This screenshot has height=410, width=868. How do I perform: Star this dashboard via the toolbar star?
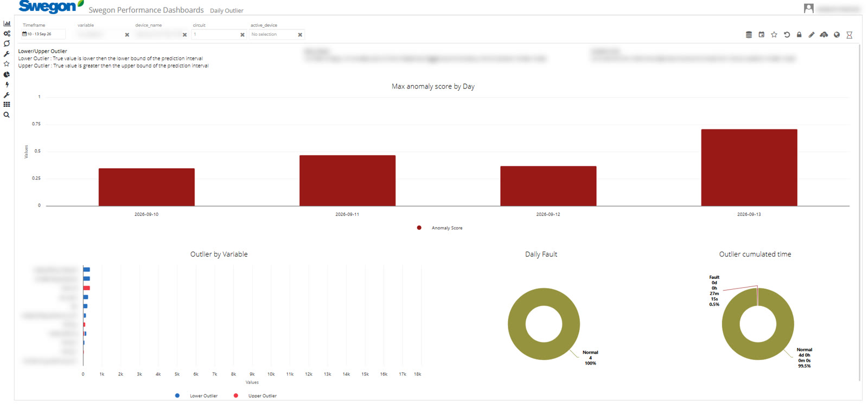point(774,35)
